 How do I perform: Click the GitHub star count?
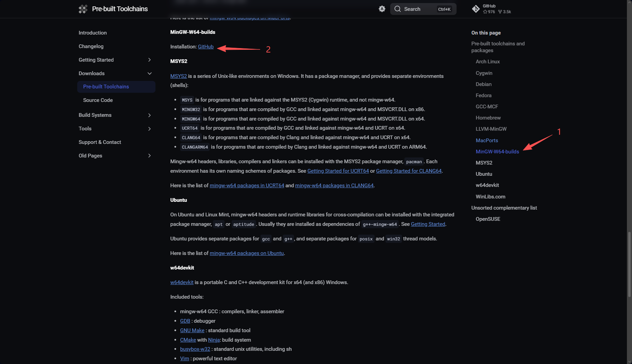[x=489, y=12]
